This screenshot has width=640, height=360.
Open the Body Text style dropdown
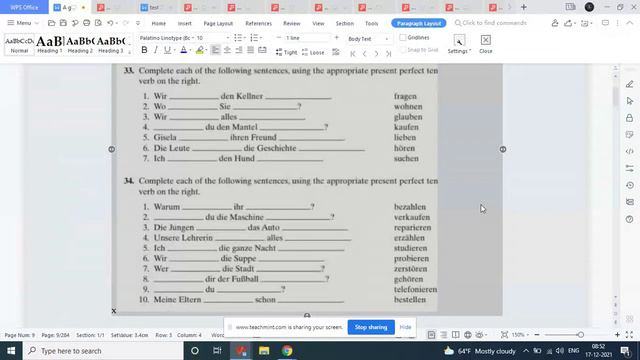click(387, 39)
